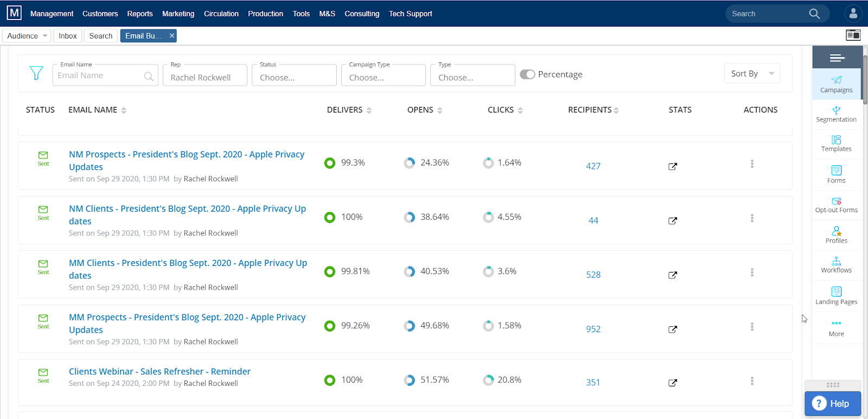
Task: Open the Templates sidebar icon
Action: pyautogui.click(x=836, y=143)
